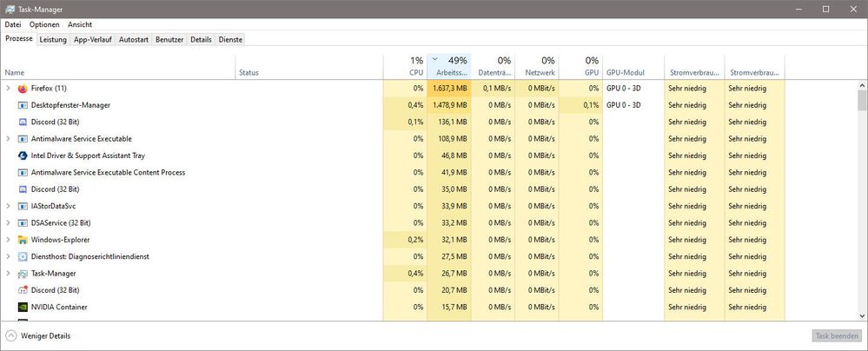The image size is (868, 351).
Task: Sort by the GPU column header
Action: point(580,67)
